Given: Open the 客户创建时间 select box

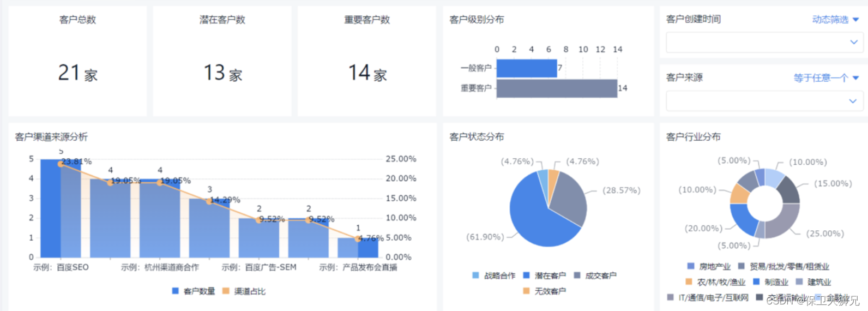Looking at the screenshot, I should click(764, 42).
